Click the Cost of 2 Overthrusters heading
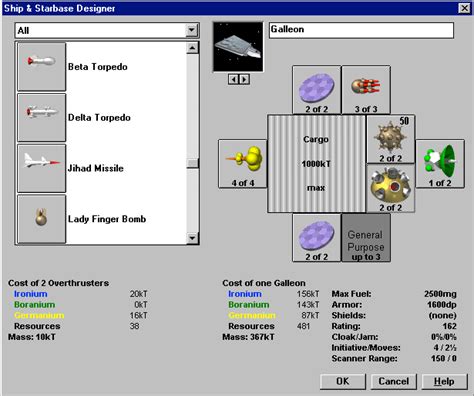This screenshot has height=396, width=474. pos(59,283)
